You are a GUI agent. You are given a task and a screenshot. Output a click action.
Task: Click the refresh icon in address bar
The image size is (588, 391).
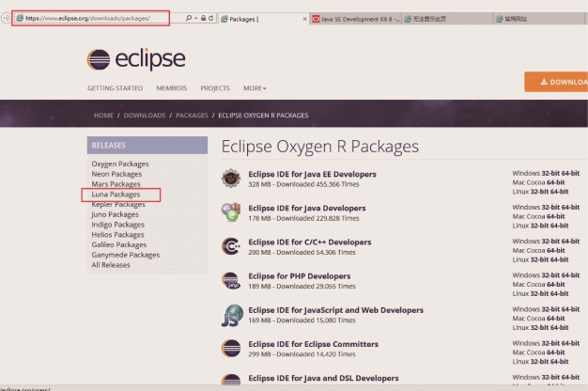pyautogui.click(x=210, y=18)
